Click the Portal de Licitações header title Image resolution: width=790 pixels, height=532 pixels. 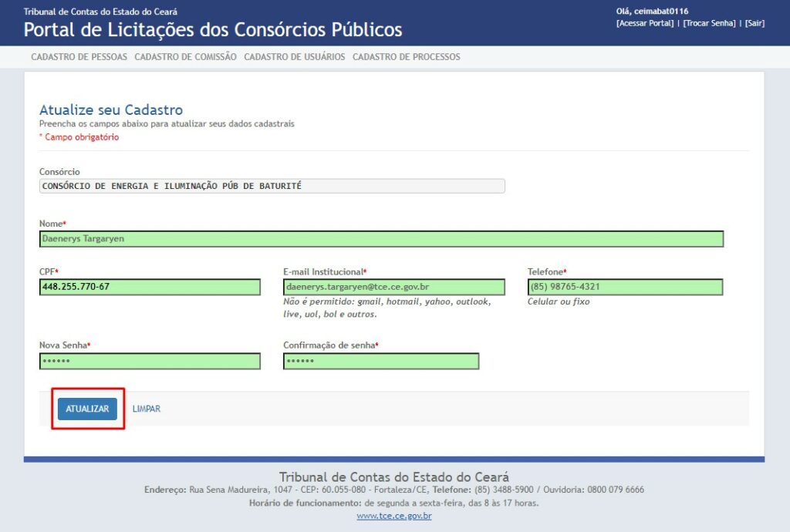tap(213, 30)
